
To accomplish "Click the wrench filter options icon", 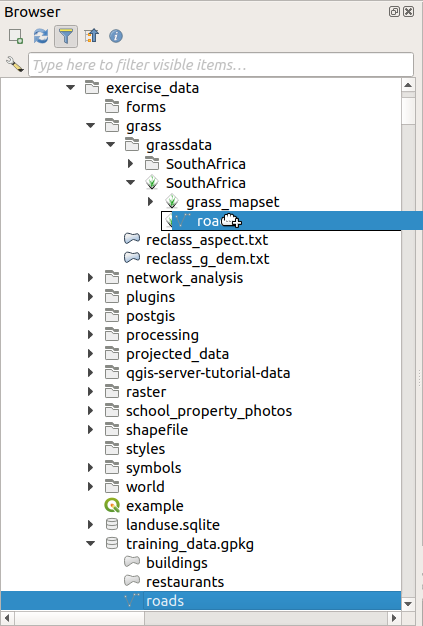I will [14, 64].
